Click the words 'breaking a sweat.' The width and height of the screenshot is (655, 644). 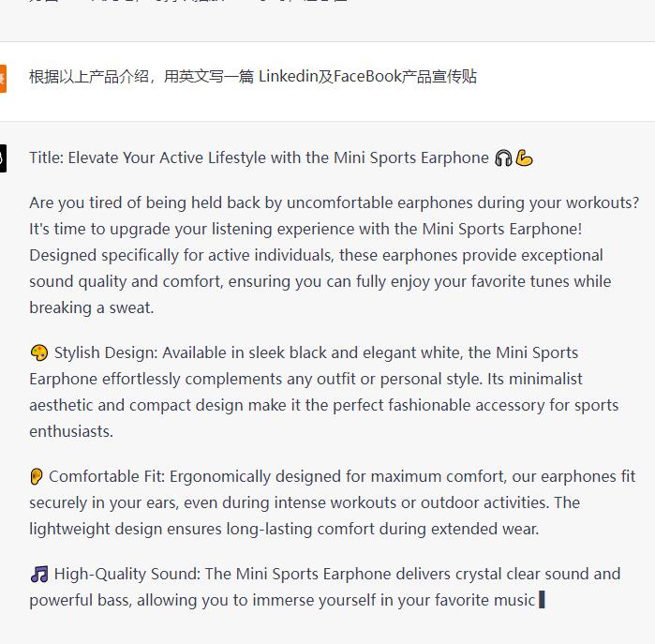92,307
